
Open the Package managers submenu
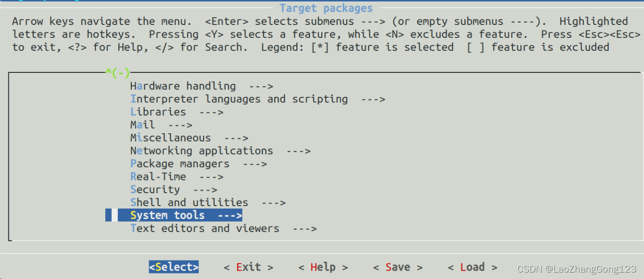[199, 164]
